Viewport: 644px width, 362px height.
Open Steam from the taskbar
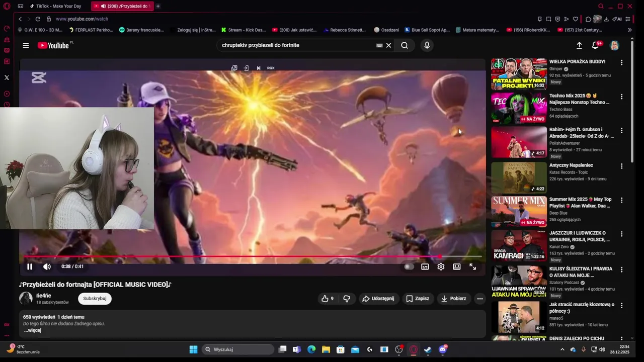(428, 349)
